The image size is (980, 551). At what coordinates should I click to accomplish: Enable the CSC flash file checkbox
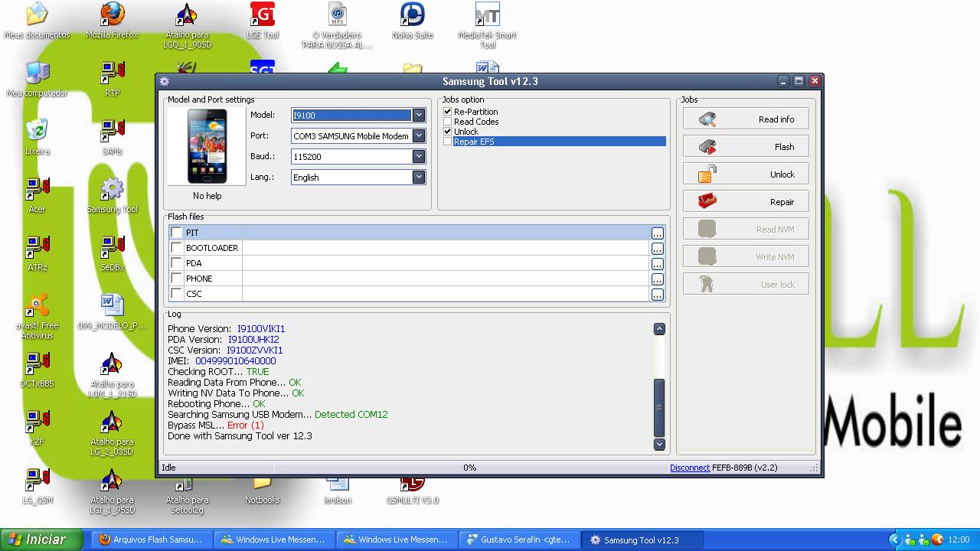(177, 294)
